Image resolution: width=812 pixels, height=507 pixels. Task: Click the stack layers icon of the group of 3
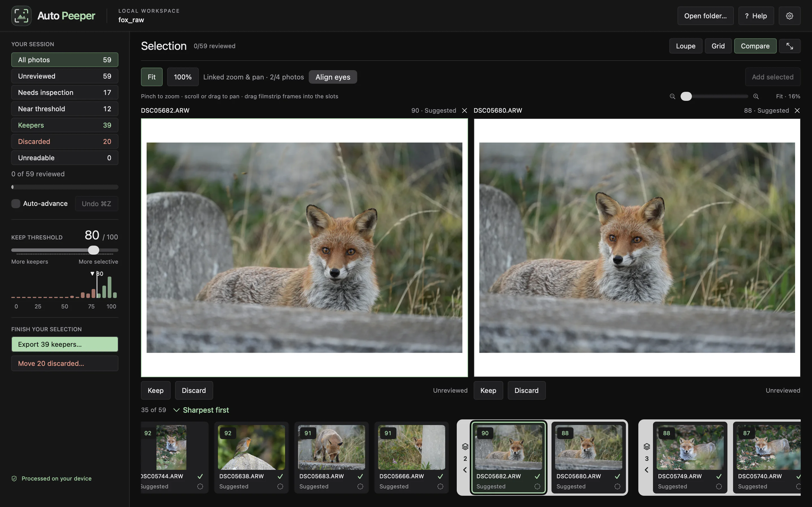pos(646,447)
